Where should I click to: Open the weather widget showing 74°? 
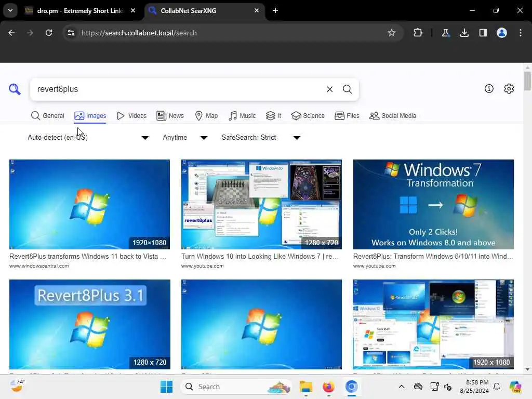(x=17, y=386)
